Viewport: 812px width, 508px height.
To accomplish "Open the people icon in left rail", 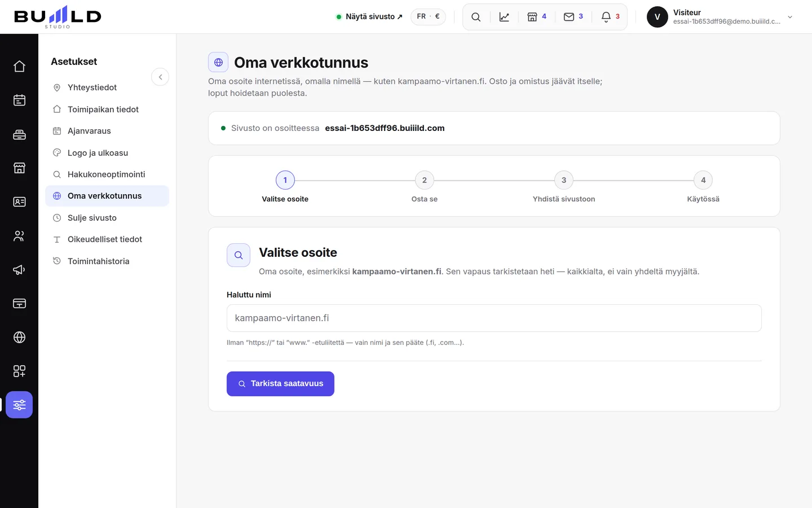I will 19,236.
